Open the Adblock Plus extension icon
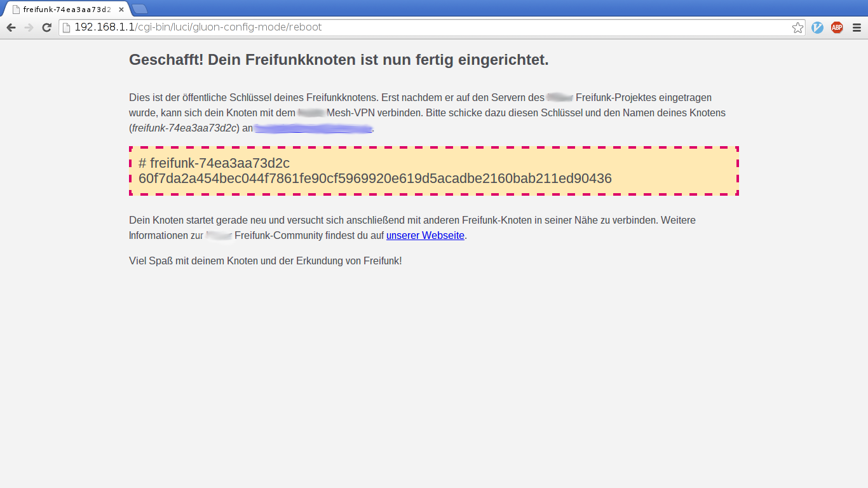Image resolution: width=868 pixels, height=488 pixels. (837, 27)
